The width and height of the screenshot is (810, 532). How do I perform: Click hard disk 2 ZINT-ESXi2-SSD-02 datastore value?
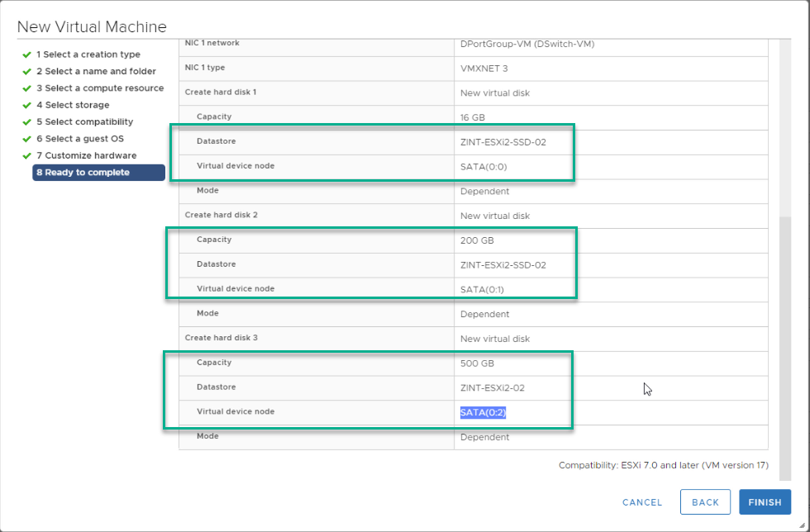[x=503, y=265]
